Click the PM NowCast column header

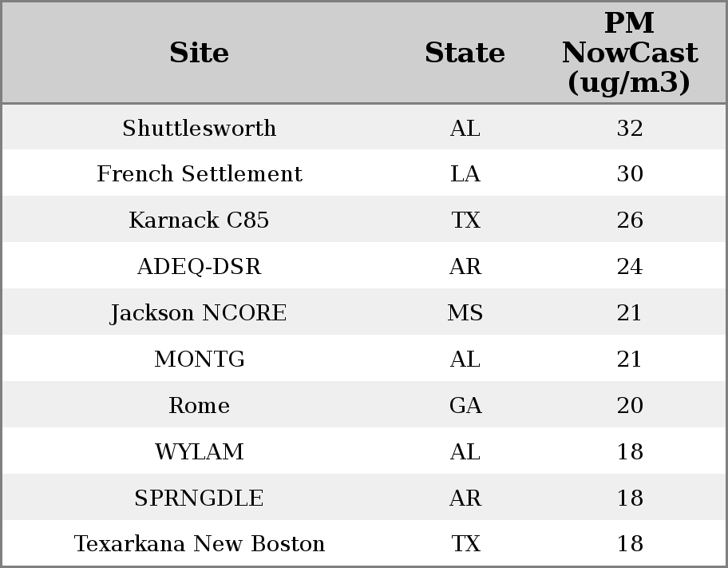630,53
